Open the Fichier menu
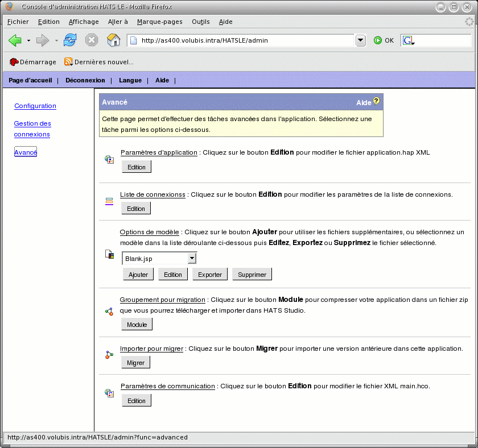Image resolution: width=478 pixels, height=448 pixels. [18, 22]
